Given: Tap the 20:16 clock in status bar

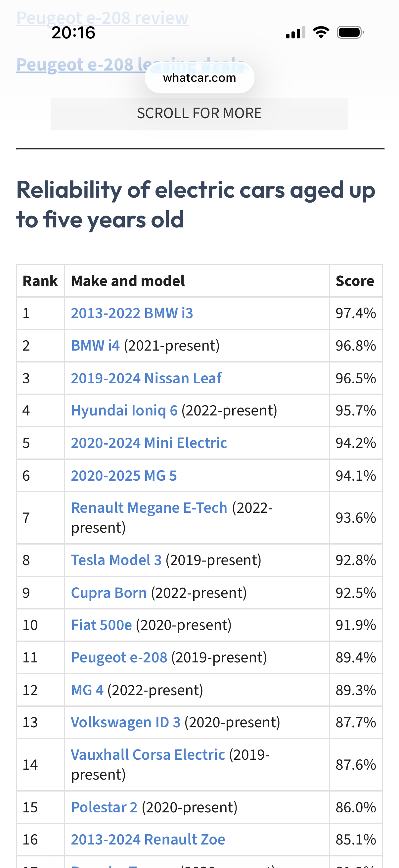Looking at the screenshot, I should tap(73, 33).
